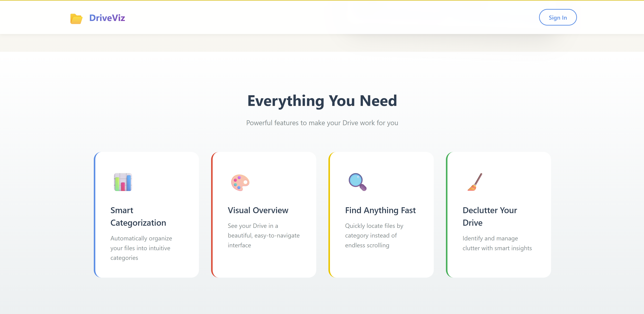This screenshot has height=314, width=644.
Task: Click the Automatically organize your files description
Action: 141,248
